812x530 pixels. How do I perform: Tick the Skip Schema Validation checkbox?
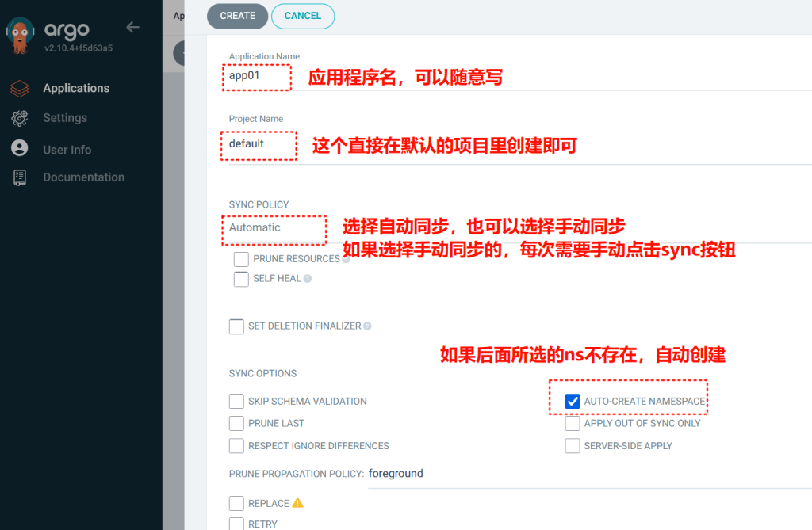coord(236,402)
